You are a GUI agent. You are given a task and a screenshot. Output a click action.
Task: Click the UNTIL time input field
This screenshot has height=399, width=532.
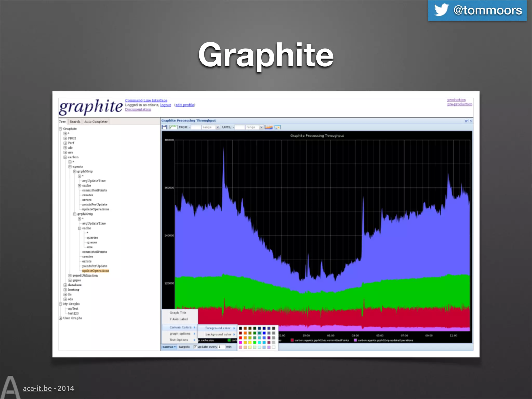240,127
